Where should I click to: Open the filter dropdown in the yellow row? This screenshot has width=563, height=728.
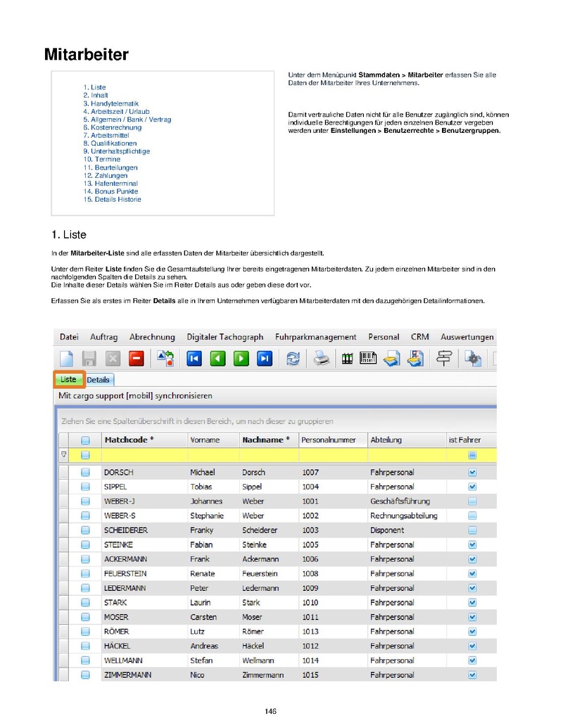pos(63,455)
